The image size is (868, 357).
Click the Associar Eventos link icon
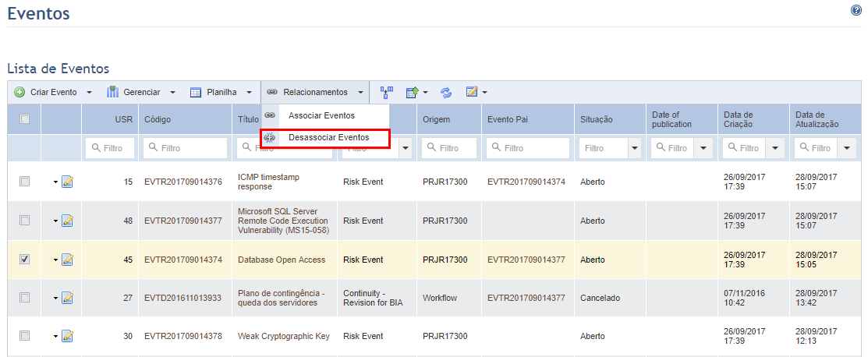click(270, 115)
